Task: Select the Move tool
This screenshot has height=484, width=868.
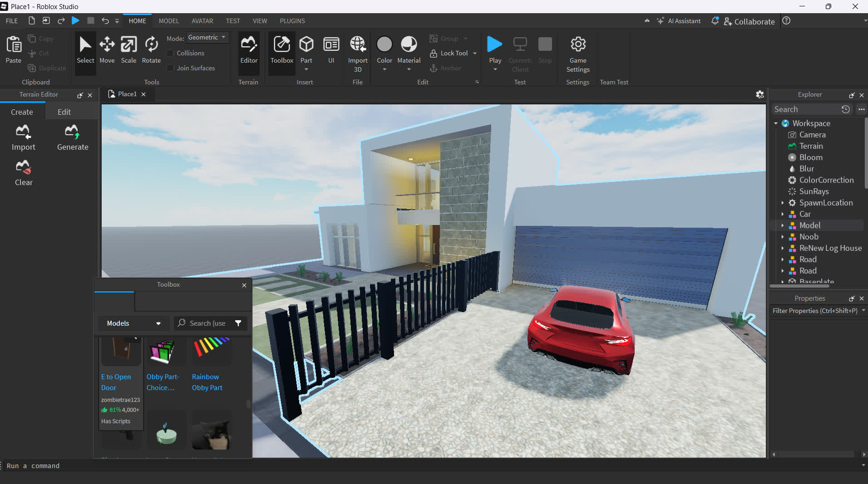Action: pos(107,49)
